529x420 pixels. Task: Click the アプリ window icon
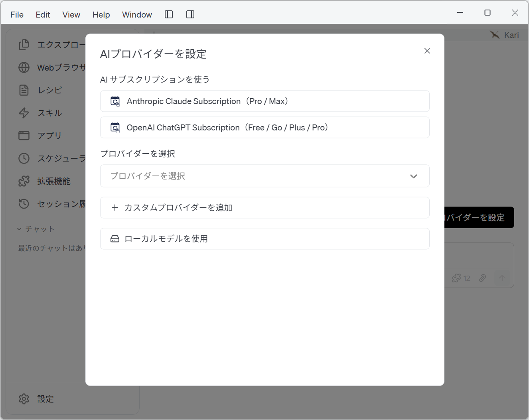click(24, 136)
